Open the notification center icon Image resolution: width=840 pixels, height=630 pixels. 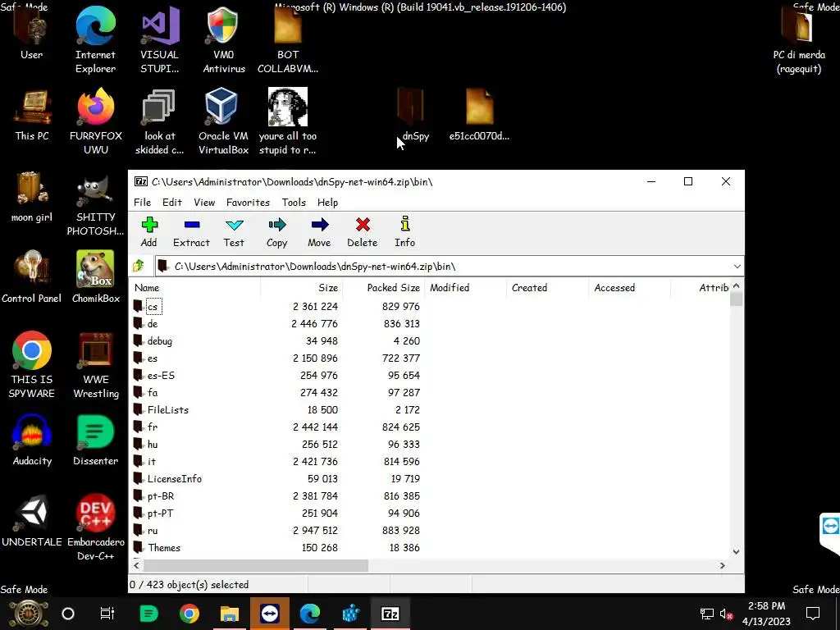coord(813,614)
